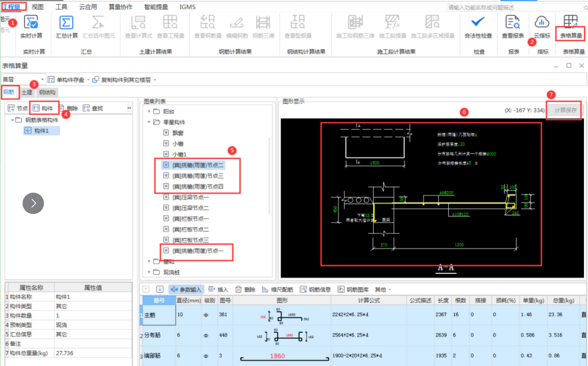This screenshot has width=588, height=366.
Task: Collapse 钢筋表格构件 tree node
Action: [12, 120]
